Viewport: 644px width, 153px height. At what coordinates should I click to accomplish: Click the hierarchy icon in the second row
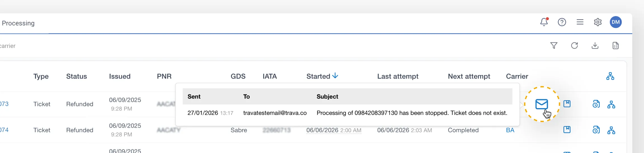(611, 130)
